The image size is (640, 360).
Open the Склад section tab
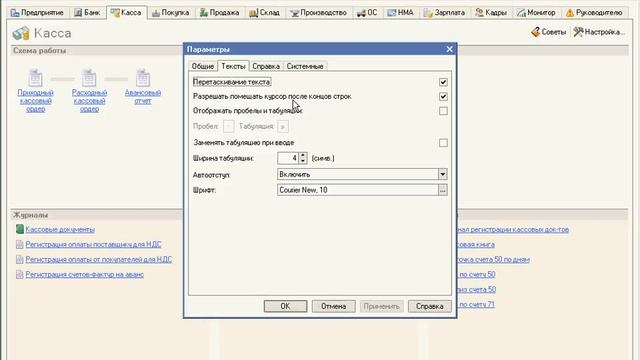pos(264,13)
